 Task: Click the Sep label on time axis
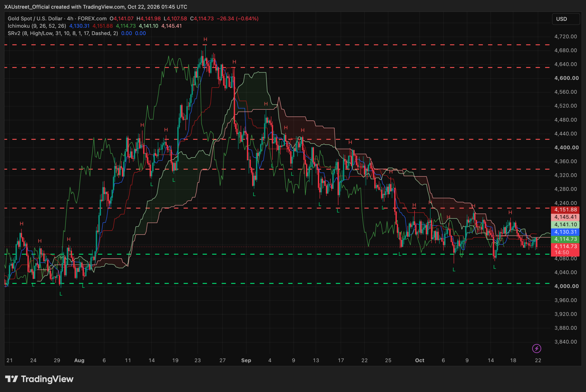pyautogui.click(x=246, y=360)
